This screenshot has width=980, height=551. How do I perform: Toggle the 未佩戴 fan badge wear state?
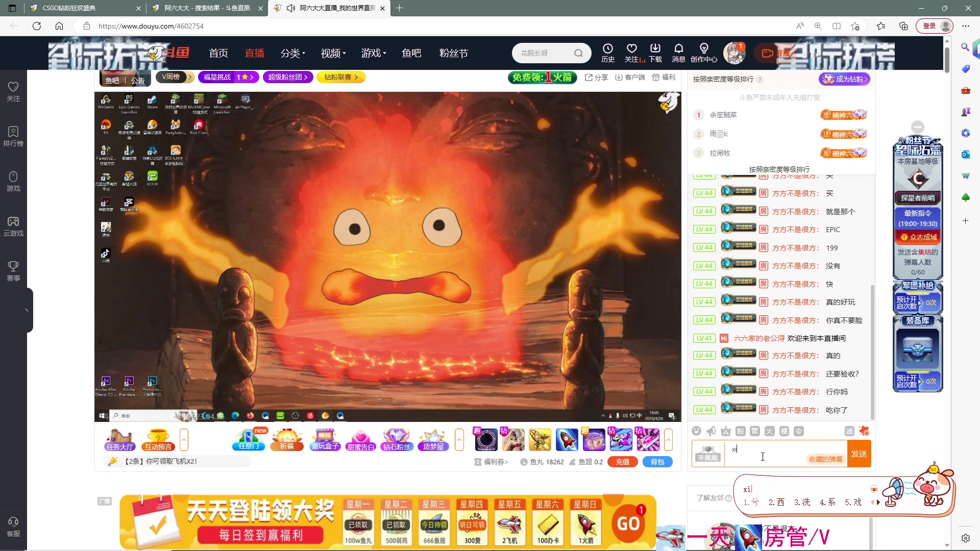pyautogui.click(x=707, y=456)
